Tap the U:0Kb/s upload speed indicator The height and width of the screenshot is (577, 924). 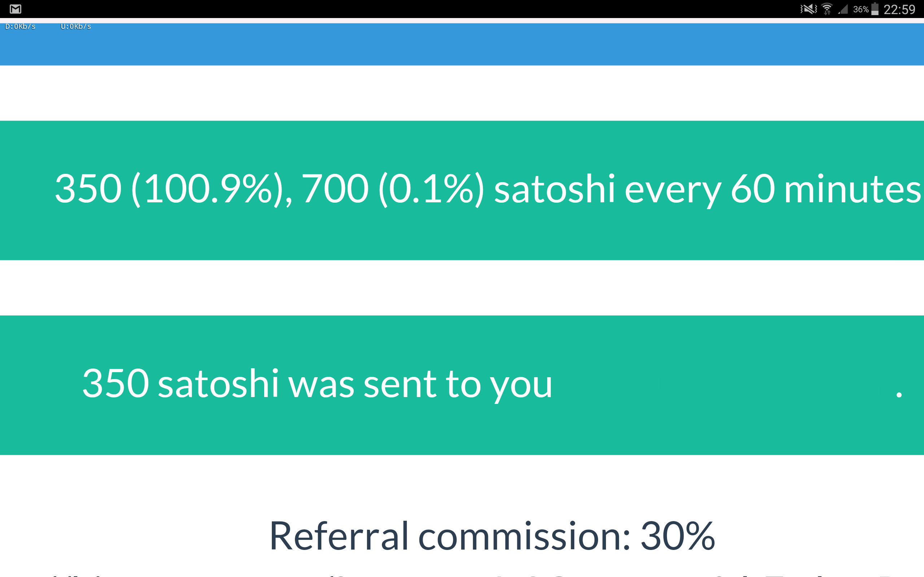pos(75,26)
